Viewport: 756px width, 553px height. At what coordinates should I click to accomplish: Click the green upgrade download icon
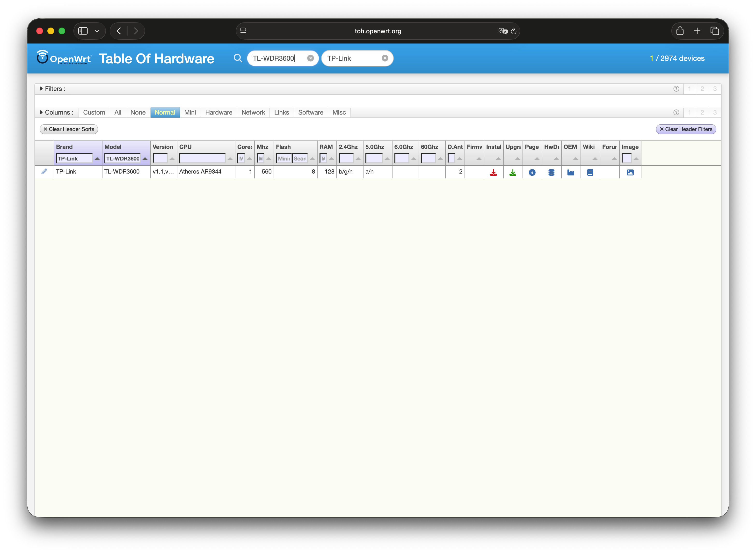(x=513, y=172)
